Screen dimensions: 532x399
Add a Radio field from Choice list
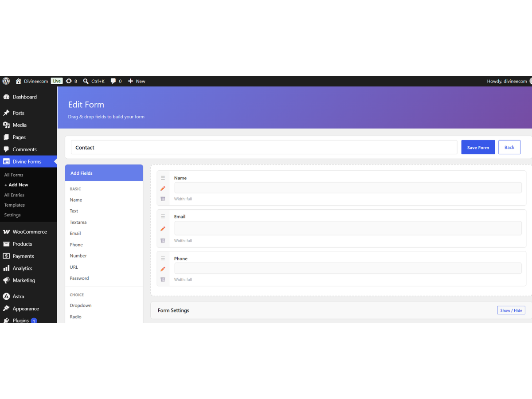[76, 317]
